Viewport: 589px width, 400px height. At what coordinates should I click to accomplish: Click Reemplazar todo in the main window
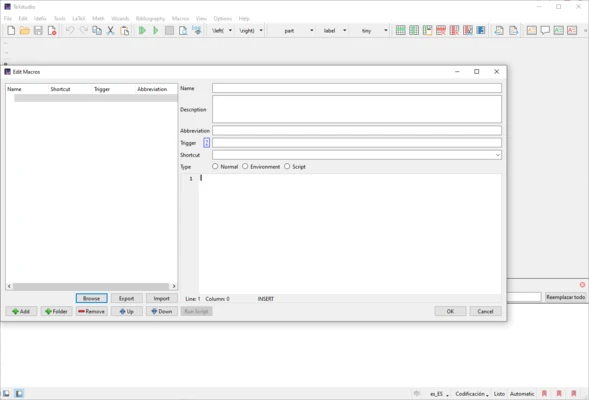click(x=565, y=297)
